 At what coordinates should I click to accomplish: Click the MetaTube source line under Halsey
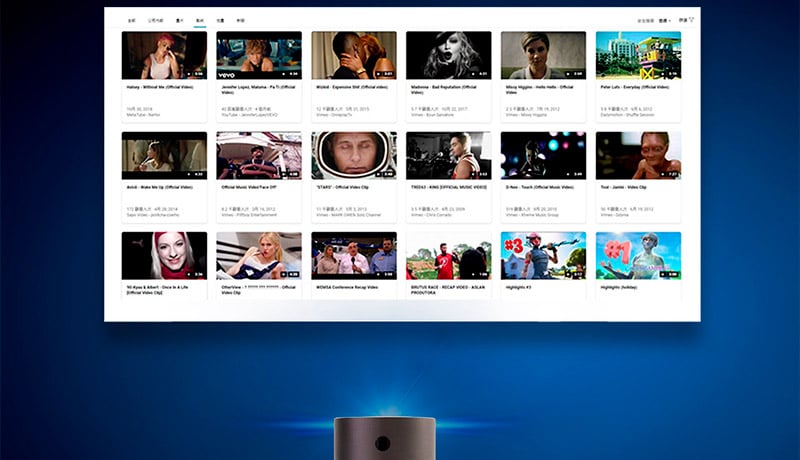[x=143, y=115]
